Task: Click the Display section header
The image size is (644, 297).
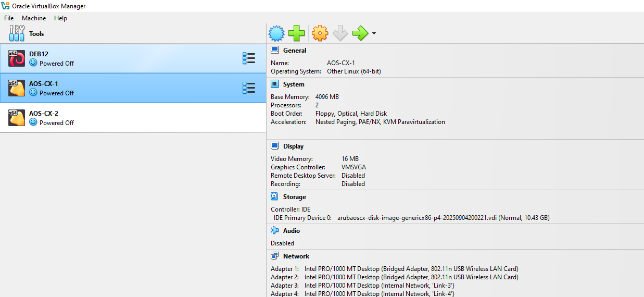Action: 293,146
